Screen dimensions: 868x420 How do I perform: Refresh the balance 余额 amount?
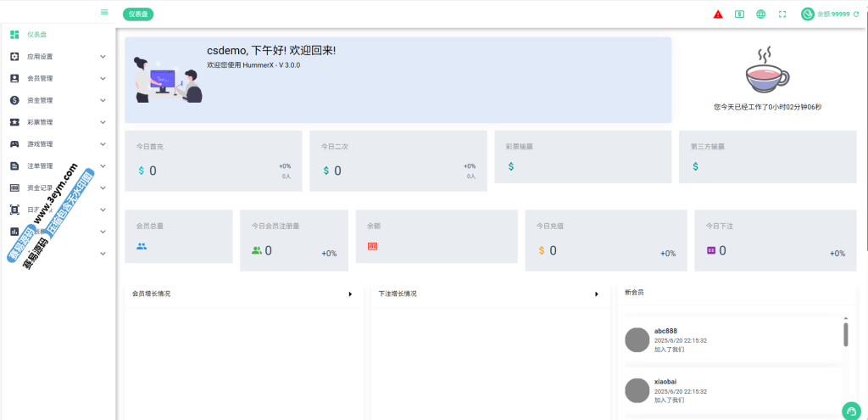tap(856, 14)
